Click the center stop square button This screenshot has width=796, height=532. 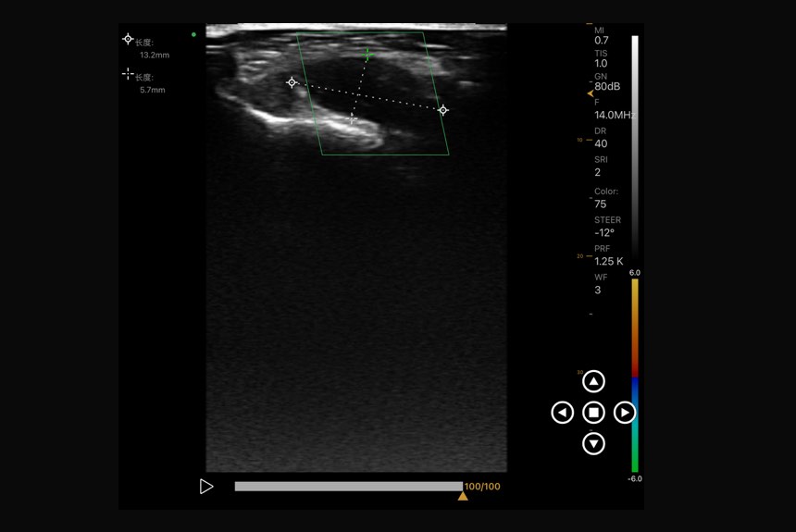tap(593, 413)
